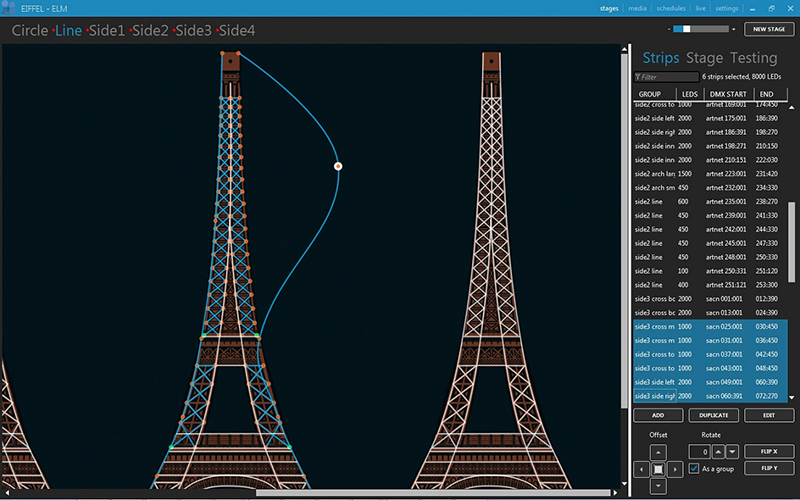
Task: Click the offset right arrow
Action: click(675, 468)
